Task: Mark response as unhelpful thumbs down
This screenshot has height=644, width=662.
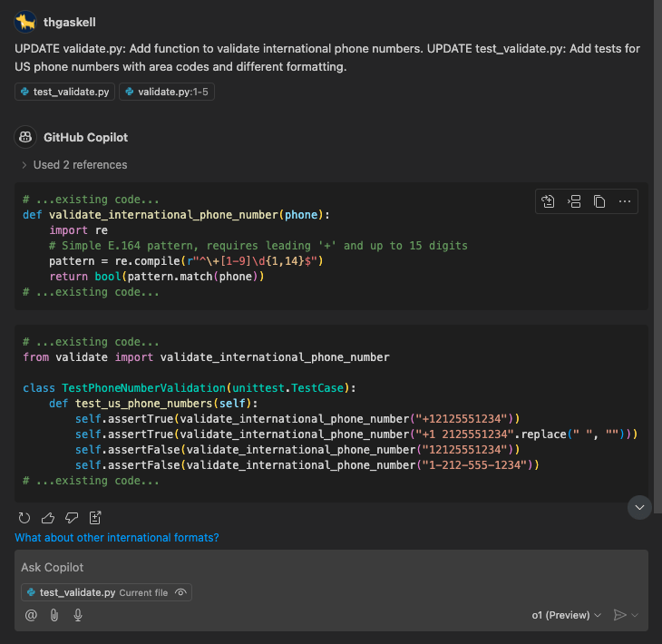Action: point(72,517)
